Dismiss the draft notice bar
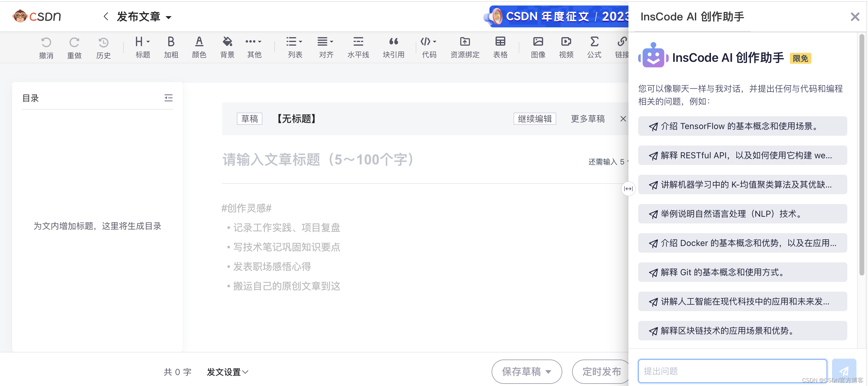868x386 pixels. coord(623,119)
